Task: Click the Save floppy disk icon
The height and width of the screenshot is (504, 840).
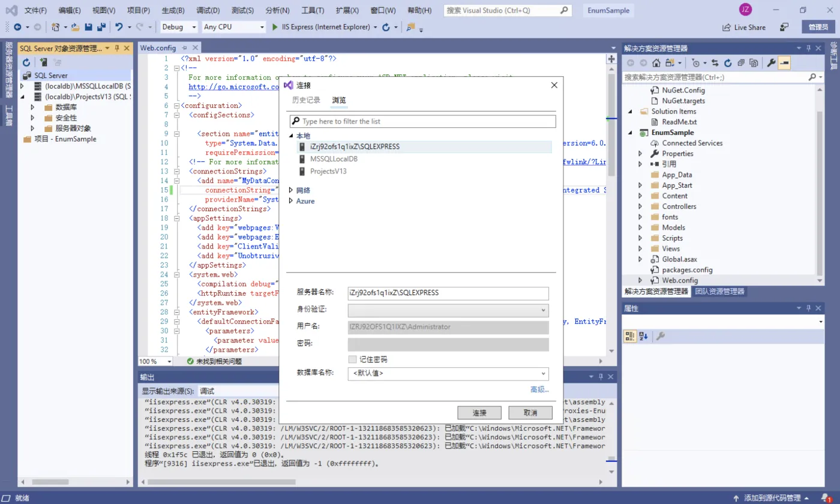Action: coord(89,27)
